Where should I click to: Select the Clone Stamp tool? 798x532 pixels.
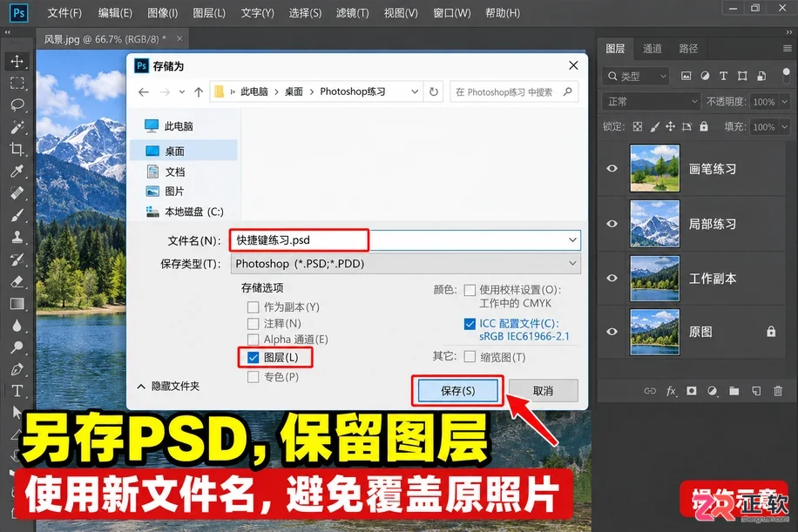(17, 237)
